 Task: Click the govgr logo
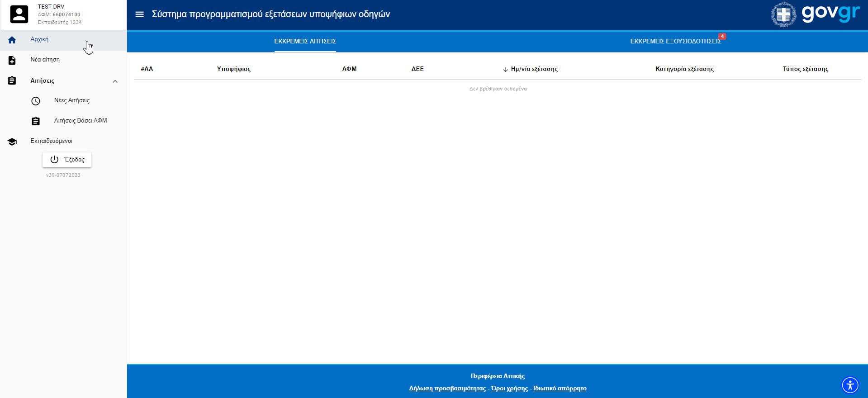pos(815,14)
